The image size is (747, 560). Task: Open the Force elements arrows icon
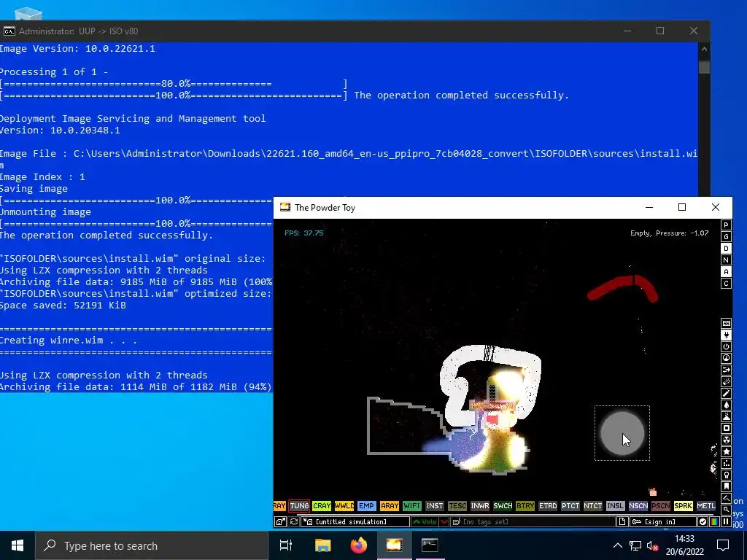(726, 370)
